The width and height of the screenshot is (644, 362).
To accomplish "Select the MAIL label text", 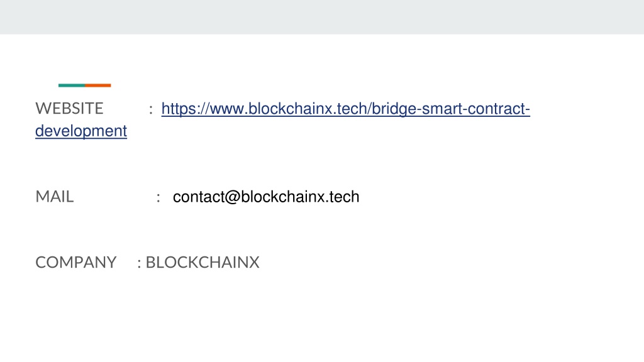I will click(x=54, y=197).
